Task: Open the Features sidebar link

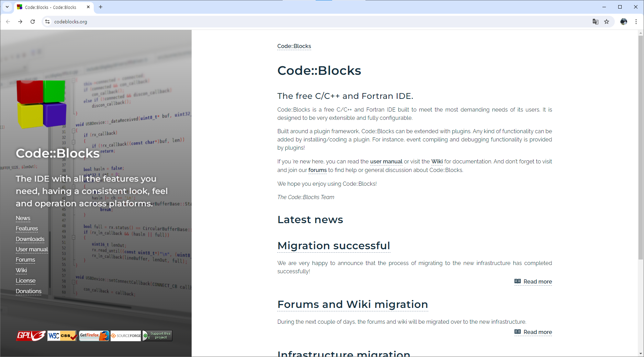Action: 27,229
